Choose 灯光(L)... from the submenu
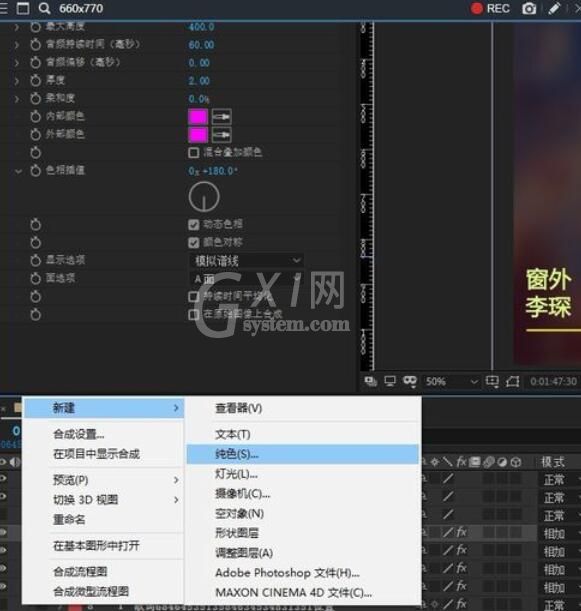The width and height of the screenshot is (581, 611). pyautogui.click(x=236, y=474)
